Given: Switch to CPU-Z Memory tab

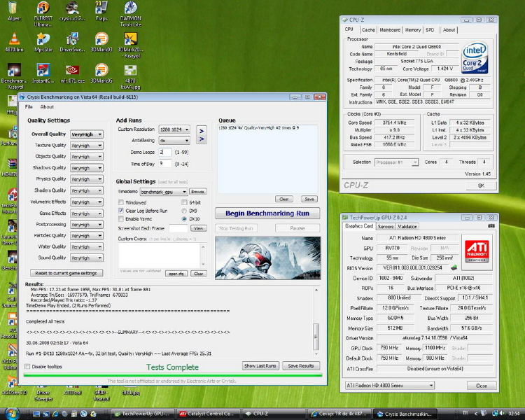Looking at the screenshot, I should [x=413, y=30].
